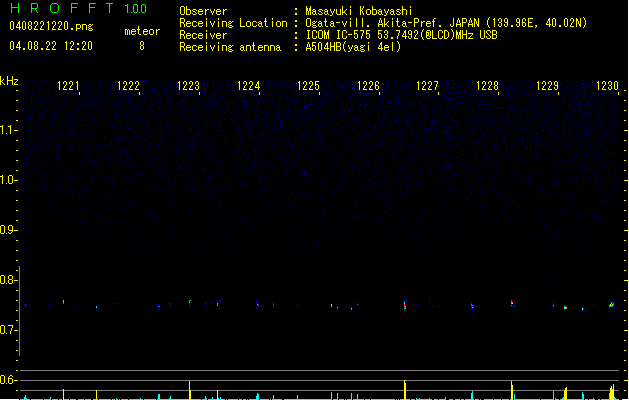This screenshot has width=629, height=400.
Task: Click the 1230 time marker
Action: (607, 85)
